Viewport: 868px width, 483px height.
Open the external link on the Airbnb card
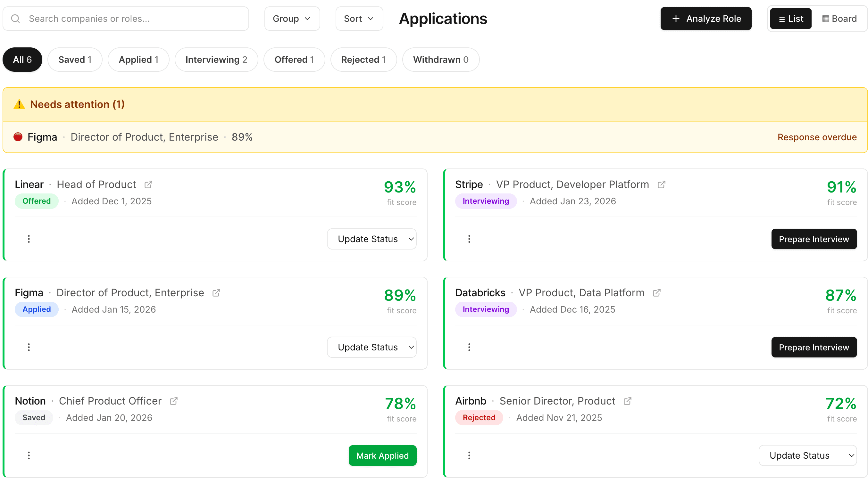pyautogui.click(x=627, y=401)
